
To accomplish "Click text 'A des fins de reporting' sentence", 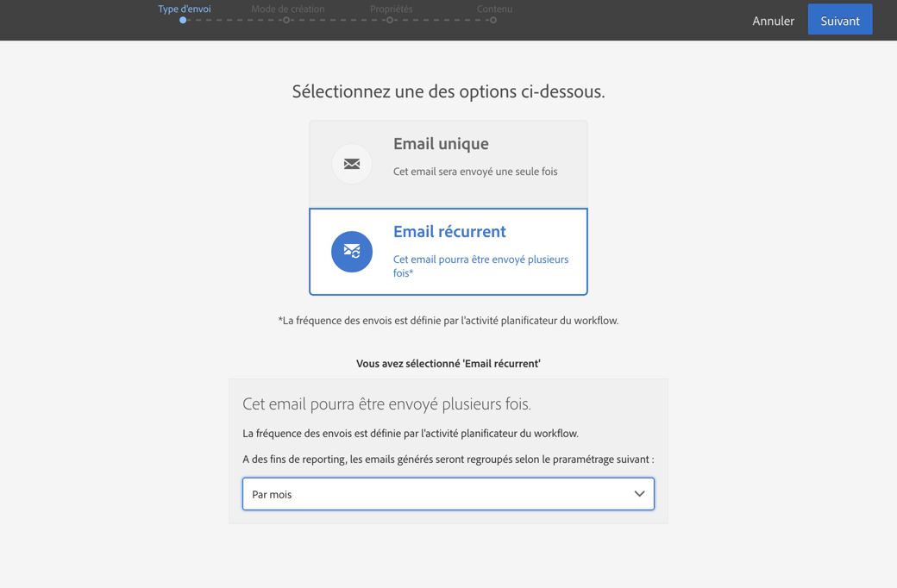I will pyautogui.click(x=448, y=460).
